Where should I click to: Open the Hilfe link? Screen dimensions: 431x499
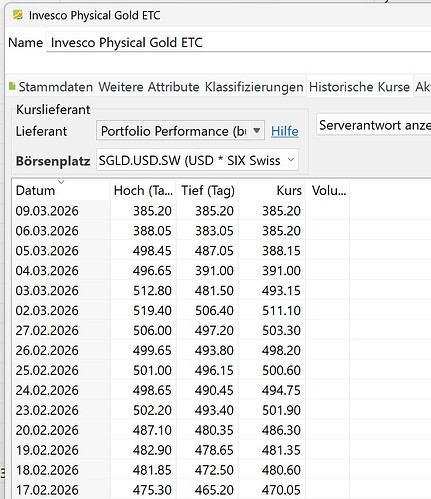tap(285, 131)
